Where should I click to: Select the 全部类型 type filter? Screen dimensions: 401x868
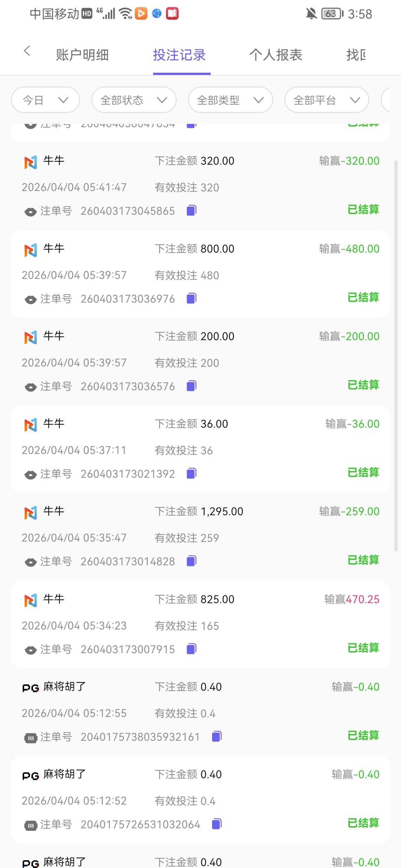tap(230, 100)
